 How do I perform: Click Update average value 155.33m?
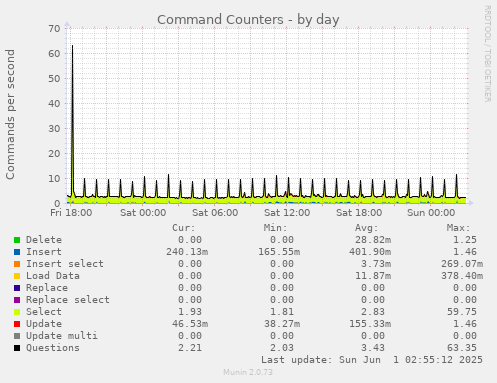370,324
